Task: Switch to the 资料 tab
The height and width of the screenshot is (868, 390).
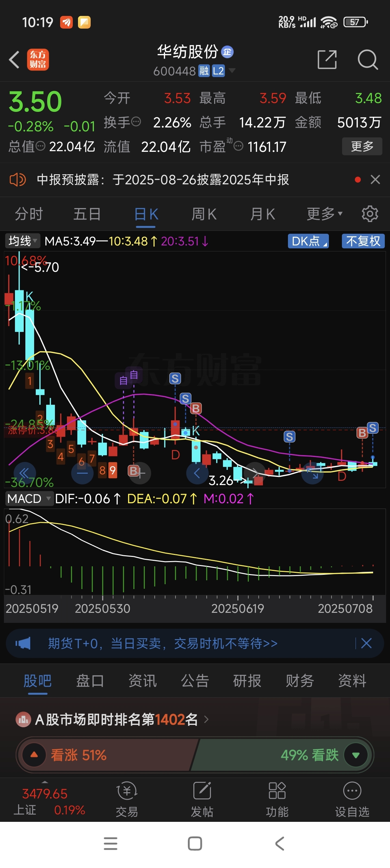Action: point(352,681)
